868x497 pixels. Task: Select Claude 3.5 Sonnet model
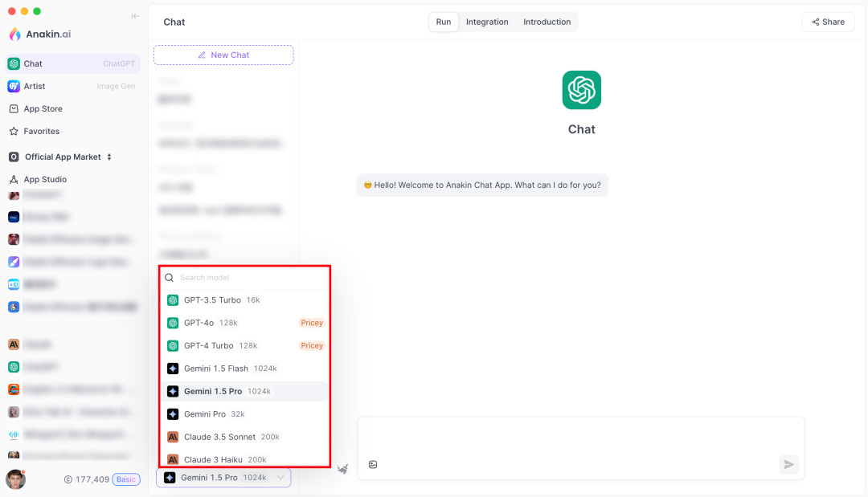click(x=244, y=437)
